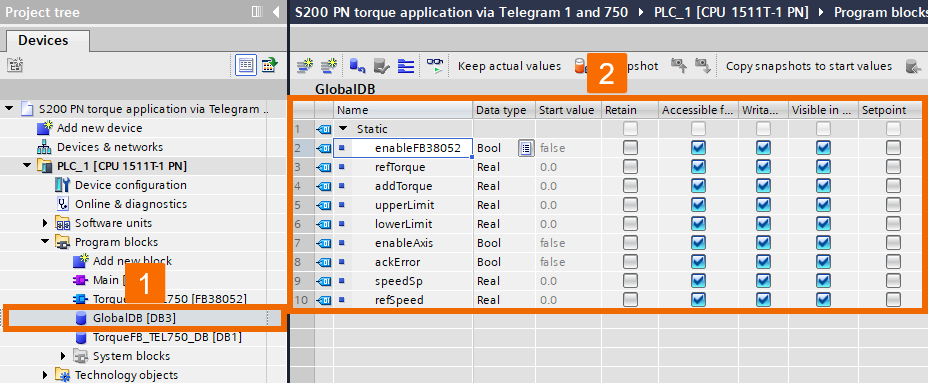Screen dimensions: 928x383
Task: Click the project tree table view icon
Action: (x=246, y=65)
